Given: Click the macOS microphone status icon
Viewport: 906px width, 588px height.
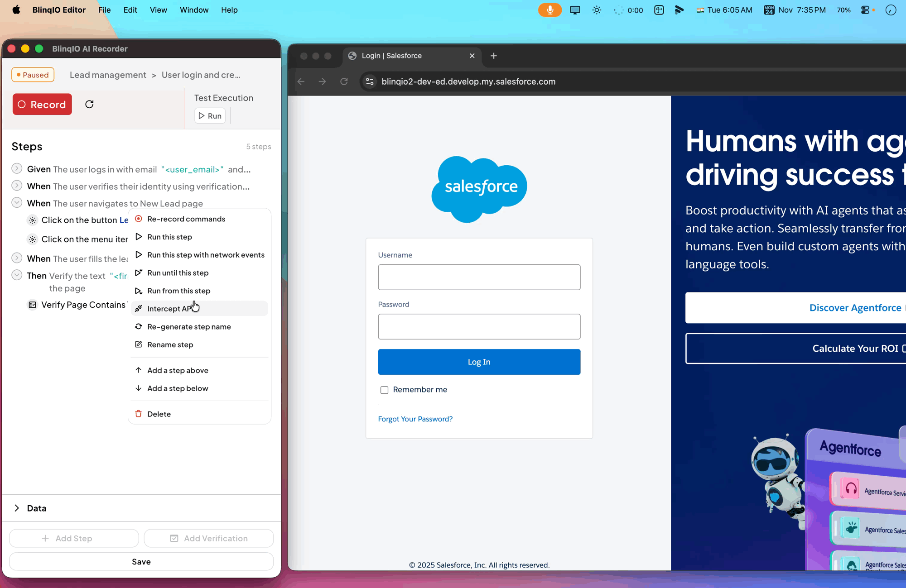Looking at the screenshot, I should (549, 10).
